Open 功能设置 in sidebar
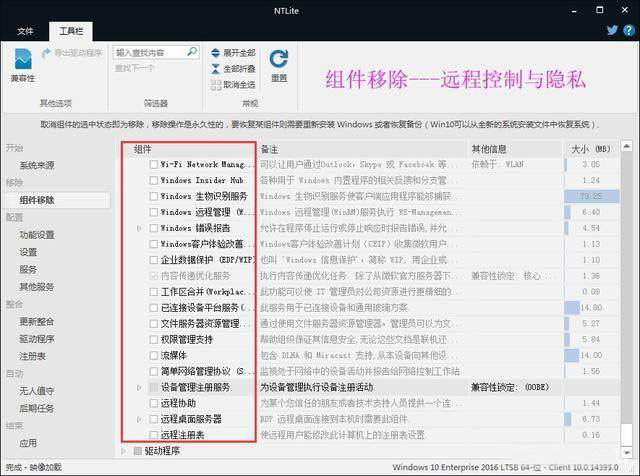This screenshot has width=640, height=476. (37, 235)
